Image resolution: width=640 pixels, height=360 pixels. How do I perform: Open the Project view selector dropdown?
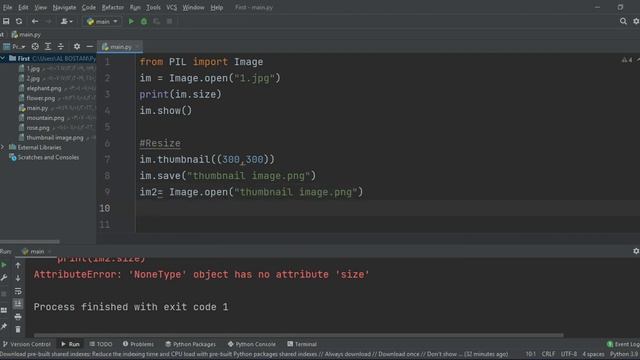point(14,47)
